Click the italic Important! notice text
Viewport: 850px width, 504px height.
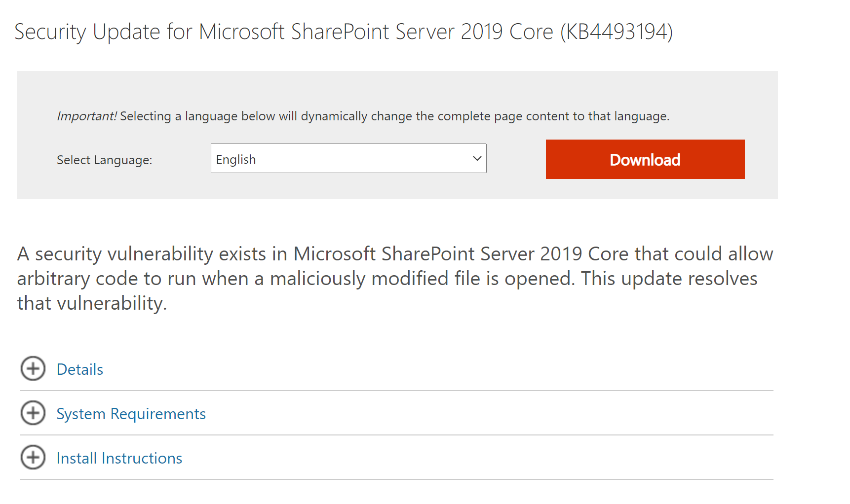tap(87, 116)
